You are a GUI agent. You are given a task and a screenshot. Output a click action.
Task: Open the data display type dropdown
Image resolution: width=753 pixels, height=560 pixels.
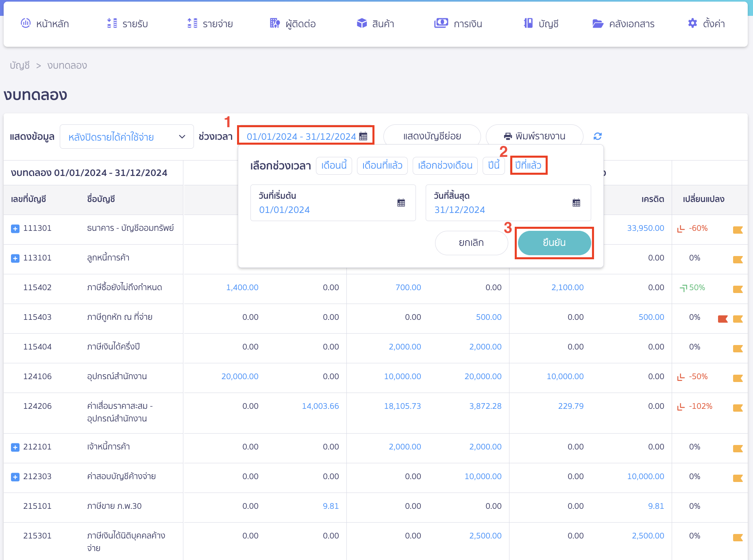click(126, 137)
